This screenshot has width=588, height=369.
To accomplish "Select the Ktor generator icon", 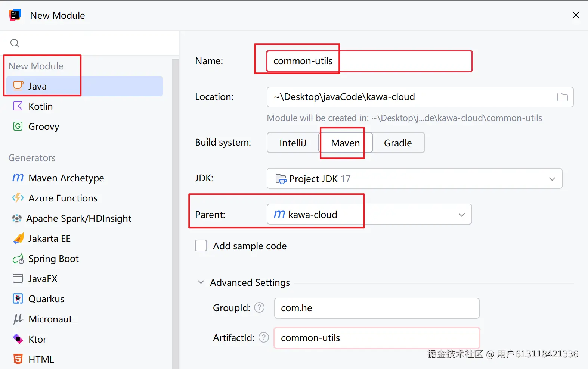I will [x=18, y=339].
